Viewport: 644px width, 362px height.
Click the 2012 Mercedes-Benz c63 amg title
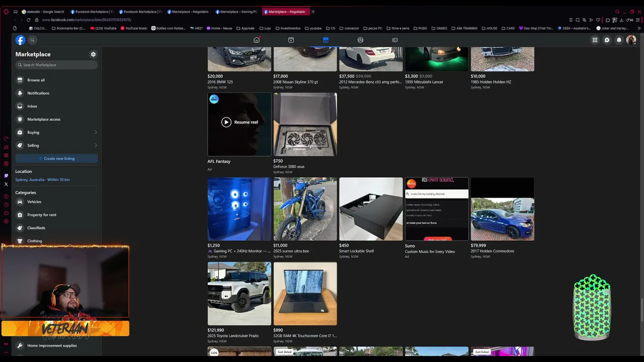(370, 82)
